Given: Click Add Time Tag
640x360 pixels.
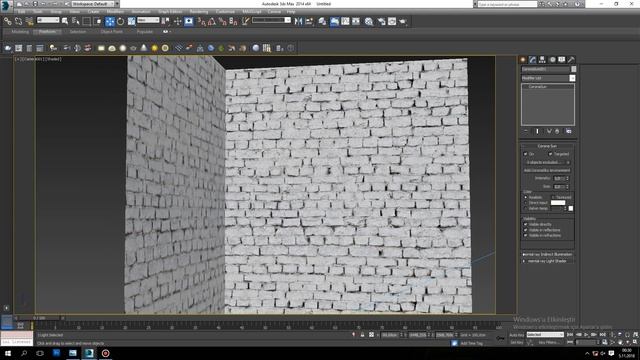Looking at the screenshot, I should [x=471, y=343].
